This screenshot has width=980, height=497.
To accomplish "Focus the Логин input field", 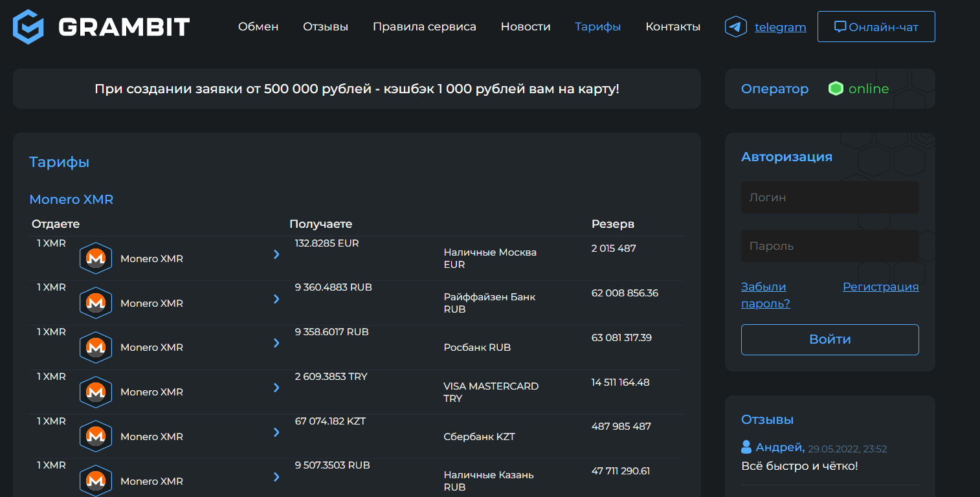I will coord(830,197).
